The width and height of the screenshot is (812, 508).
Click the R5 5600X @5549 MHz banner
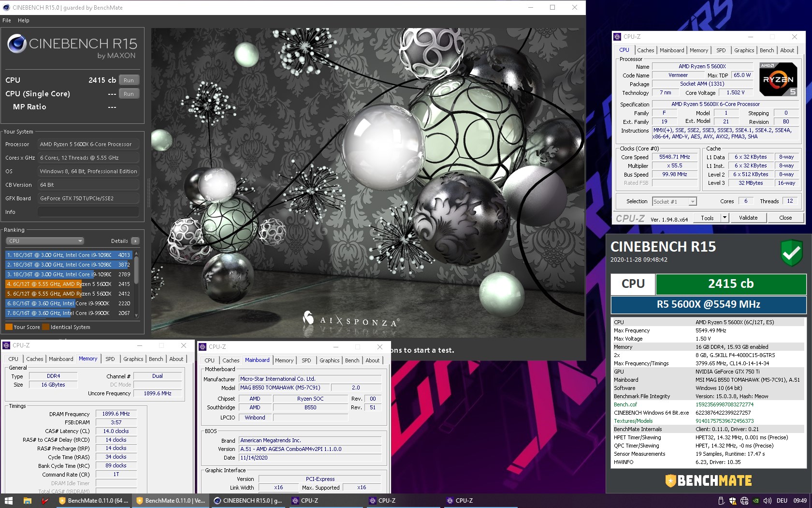click(709, 304)
